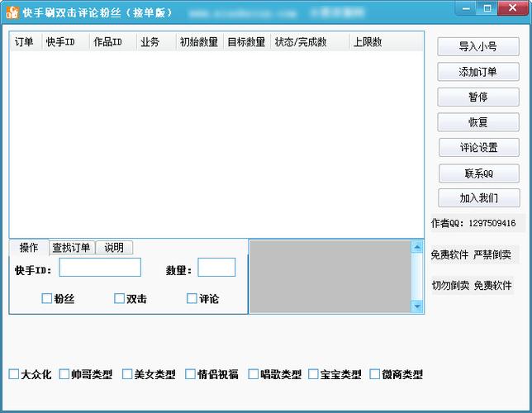The image size is (532, 413).
Task: Sort by the 业务 column header
Action: tap(156, 42)
